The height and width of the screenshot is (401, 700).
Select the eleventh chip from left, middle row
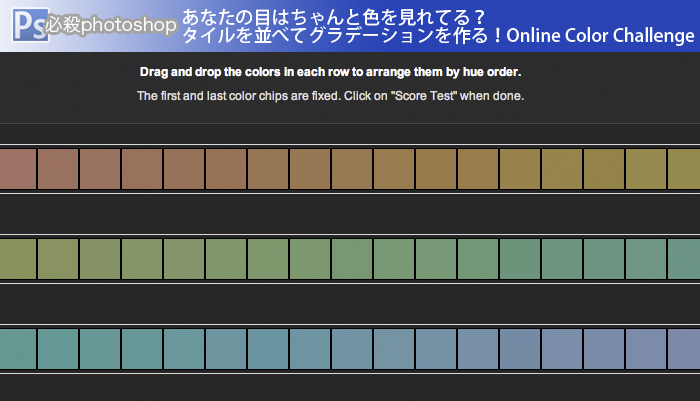(436, 259)
